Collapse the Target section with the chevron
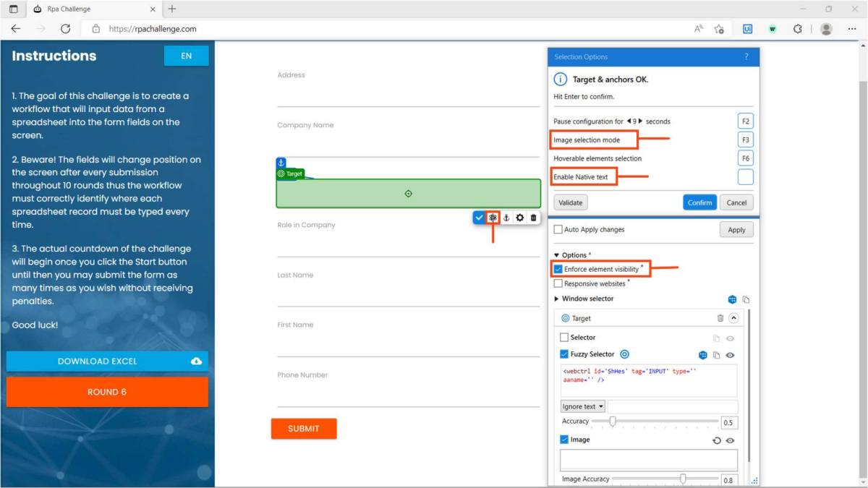Screen dimensions: 868x488 pyautogui.click(x=733, y=318)
